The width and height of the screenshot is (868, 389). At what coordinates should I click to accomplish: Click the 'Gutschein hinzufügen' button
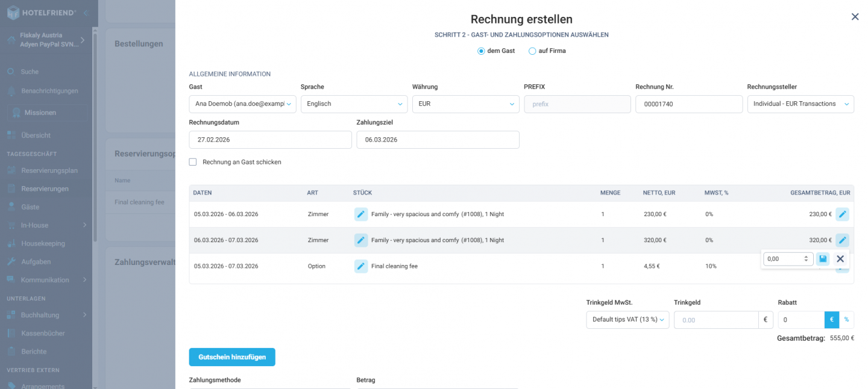232,357
